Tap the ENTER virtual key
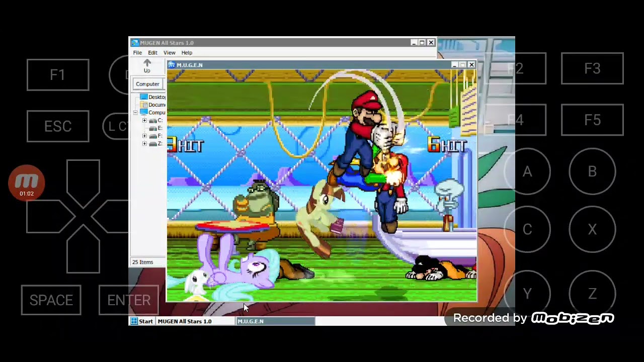644x362 pixels. pos(129,300)
